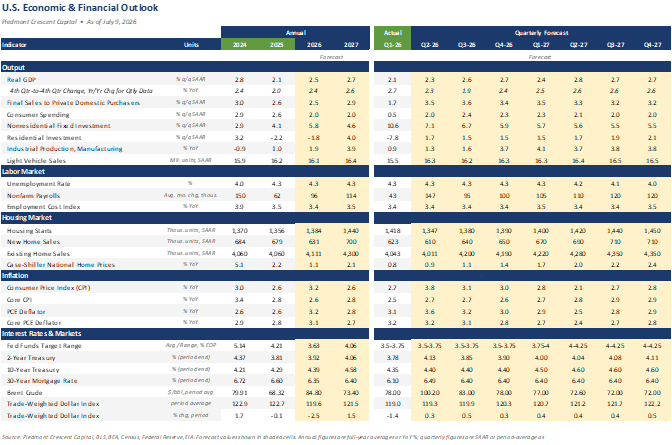This screenshot has width=672, height=445.
Task: Click the "% chg, period" Dollar Index units cell
Action: 191,415
